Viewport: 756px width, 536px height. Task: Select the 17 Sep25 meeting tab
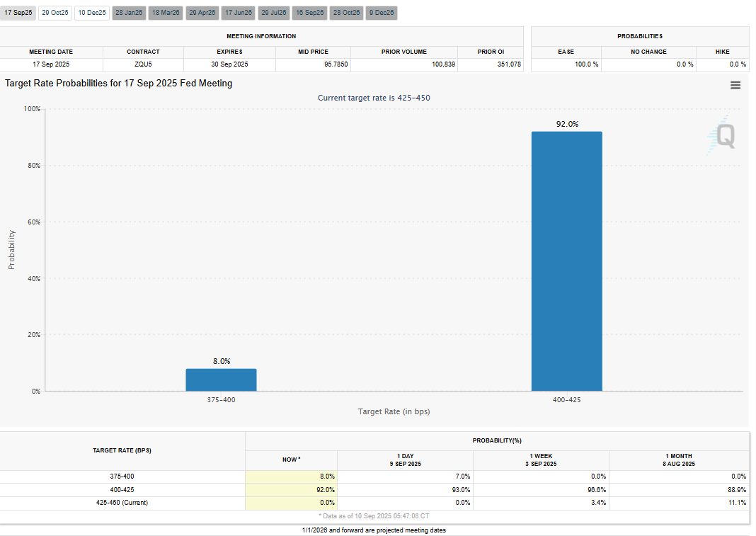[x=18, y=13]
